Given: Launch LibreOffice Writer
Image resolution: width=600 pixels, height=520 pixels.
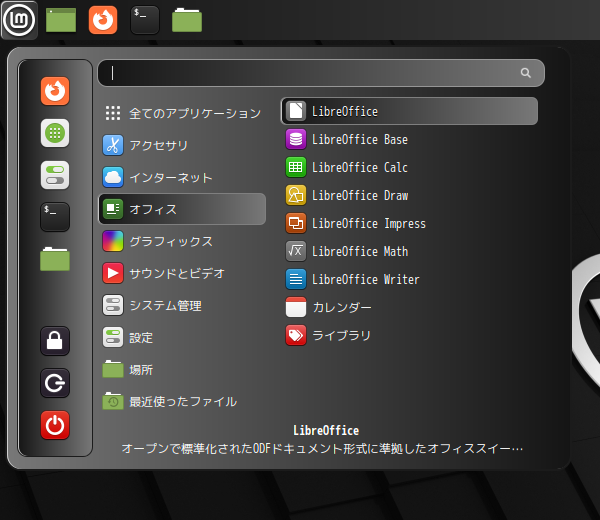Looking at the screenshot, I should coord(409,279).
